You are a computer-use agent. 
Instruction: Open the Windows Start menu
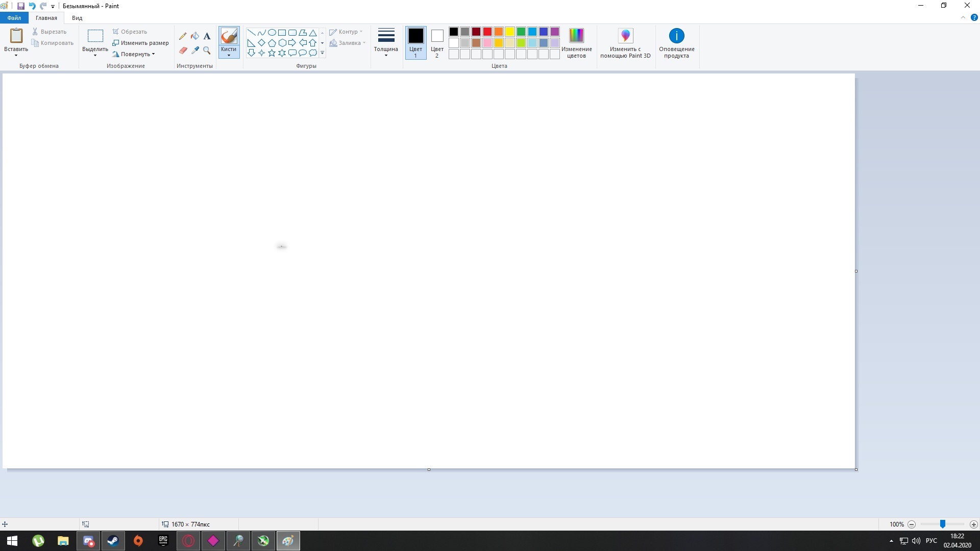(x=12, y=541)
